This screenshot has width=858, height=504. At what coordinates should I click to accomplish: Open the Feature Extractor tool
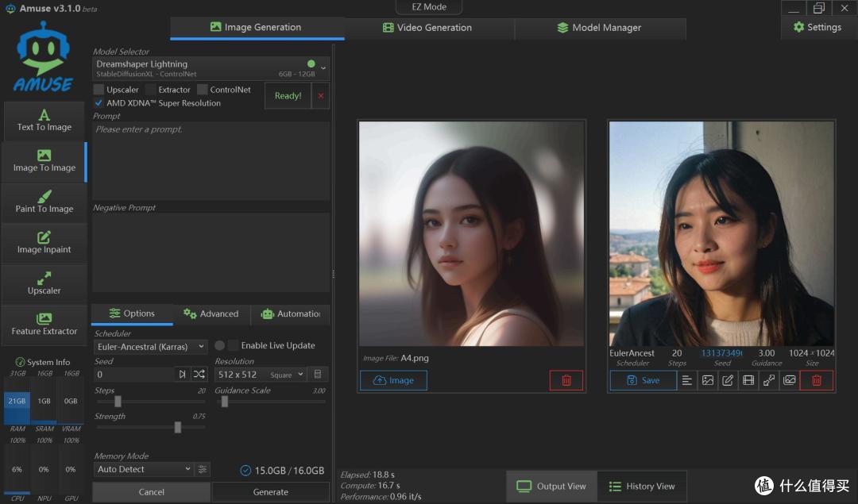pos(44,325)
